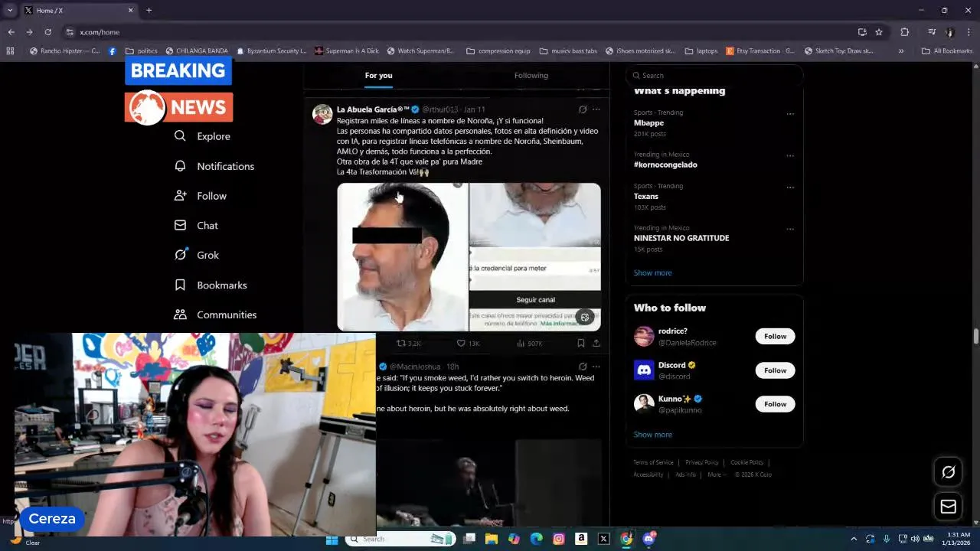Bookmark the La Abuela García post
This screenshot has height=551, width=980.
pyautogui.click(x=581, y=344)
